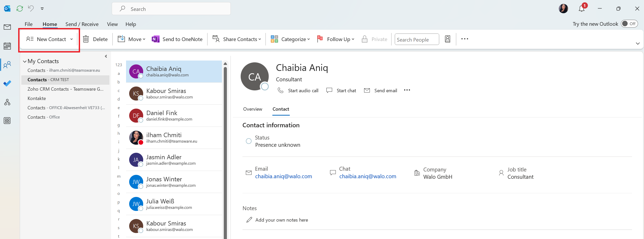Open the Send / Receive ribbon tab
Screen dimensions: 644x239
pos(82,24)
